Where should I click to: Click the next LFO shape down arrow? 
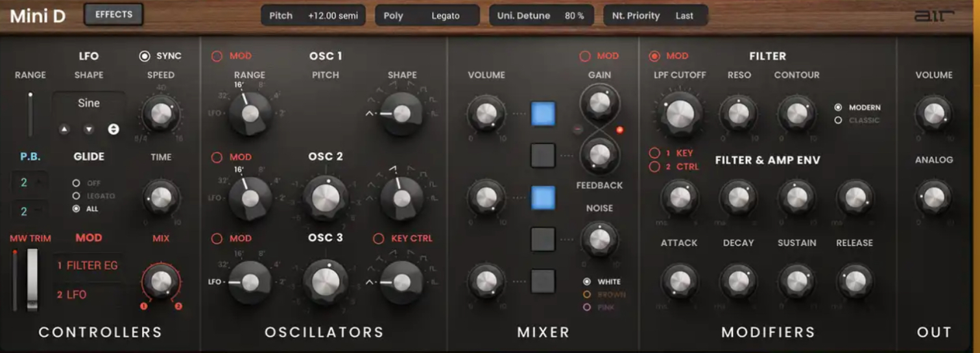89,129
